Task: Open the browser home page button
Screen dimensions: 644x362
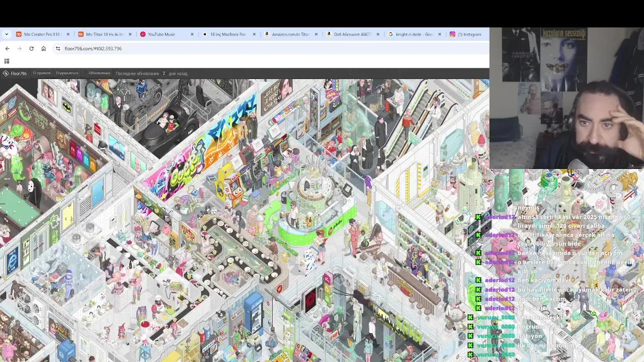Action: pyautogui.click(x=44, y=48)
